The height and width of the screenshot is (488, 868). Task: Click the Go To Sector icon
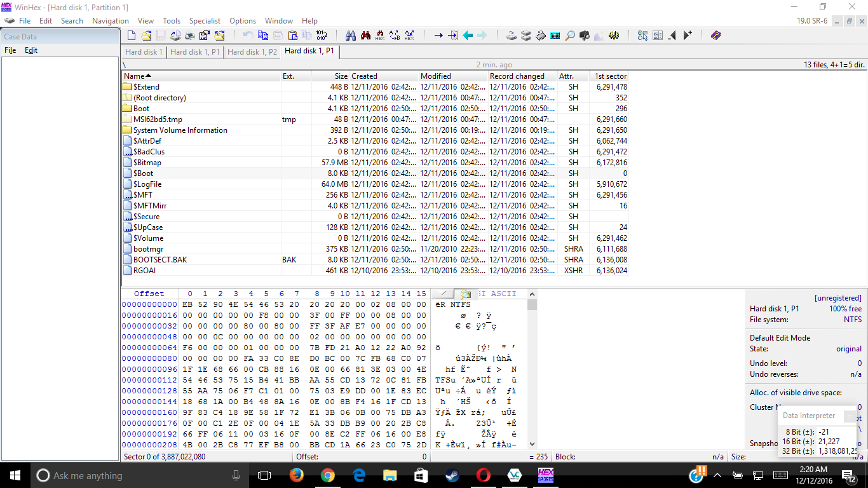[x=453, y=36]
